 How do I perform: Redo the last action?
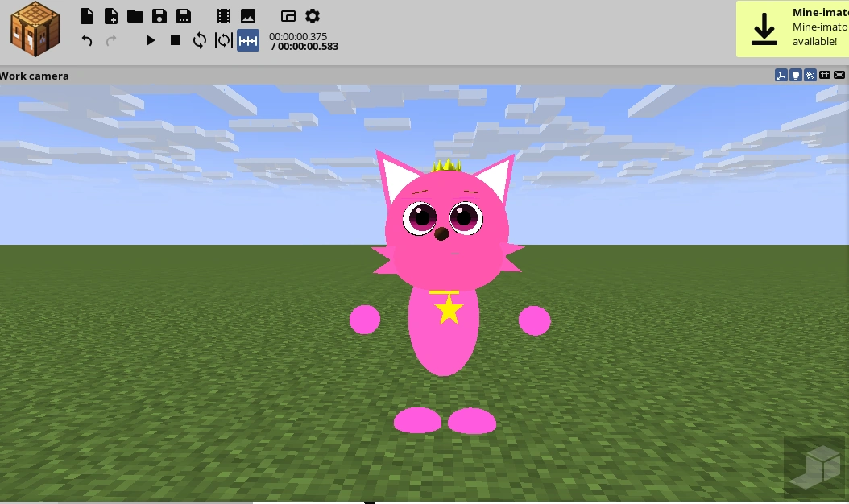[111, 40]
